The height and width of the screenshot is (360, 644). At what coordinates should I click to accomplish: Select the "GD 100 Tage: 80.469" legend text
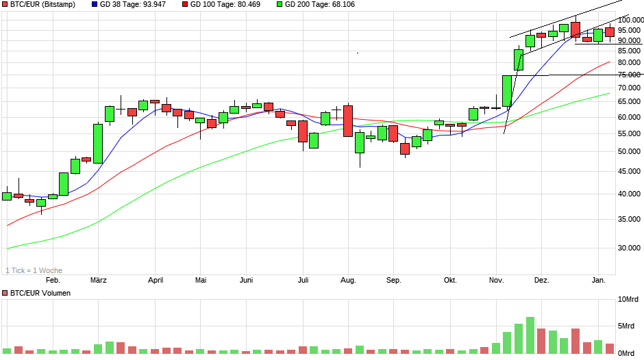click(x=225, y=5)
